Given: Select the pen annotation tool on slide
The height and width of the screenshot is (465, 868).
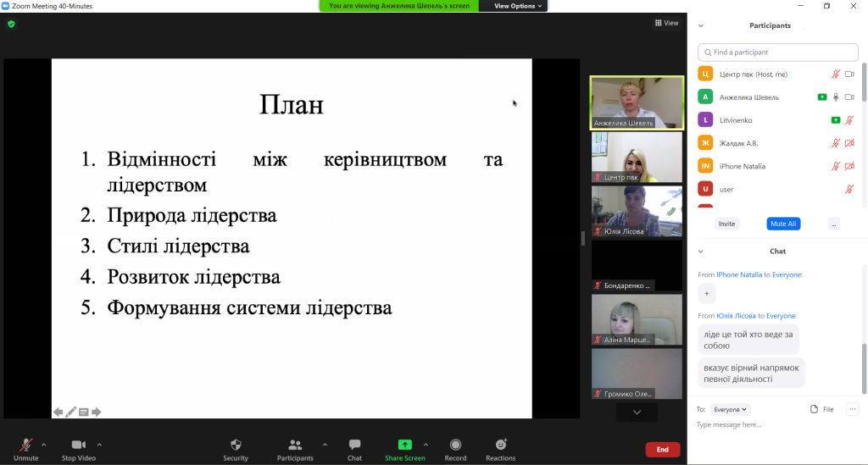Looking at the screenshot, I should pos(71,412).
